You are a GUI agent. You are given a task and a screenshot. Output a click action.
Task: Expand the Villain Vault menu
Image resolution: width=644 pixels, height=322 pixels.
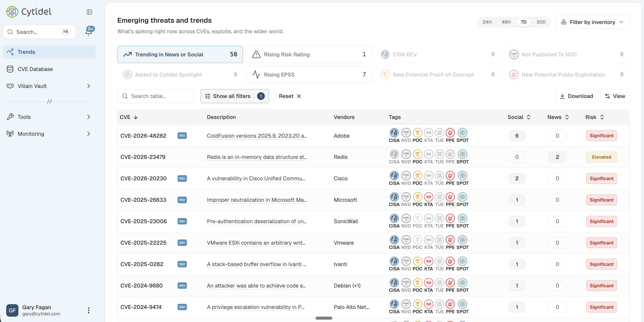[49, 86]
